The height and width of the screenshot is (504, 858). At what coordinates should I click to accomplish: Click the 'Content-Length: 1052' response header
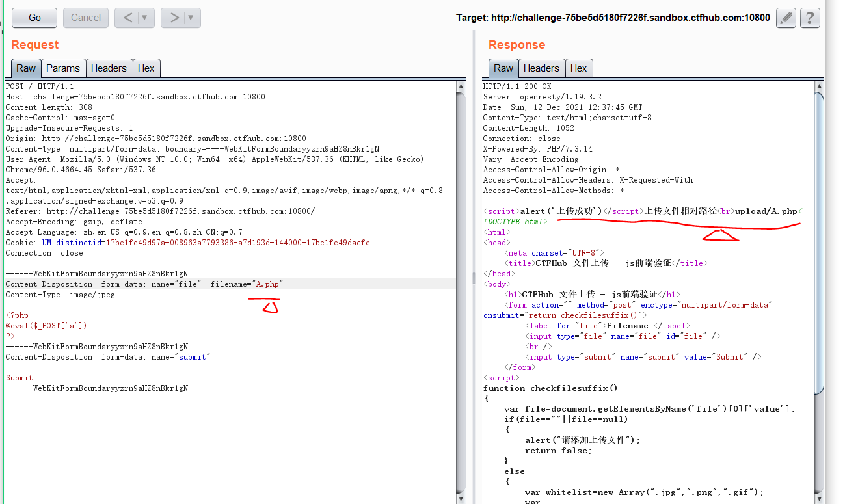[x=528, y=128]
